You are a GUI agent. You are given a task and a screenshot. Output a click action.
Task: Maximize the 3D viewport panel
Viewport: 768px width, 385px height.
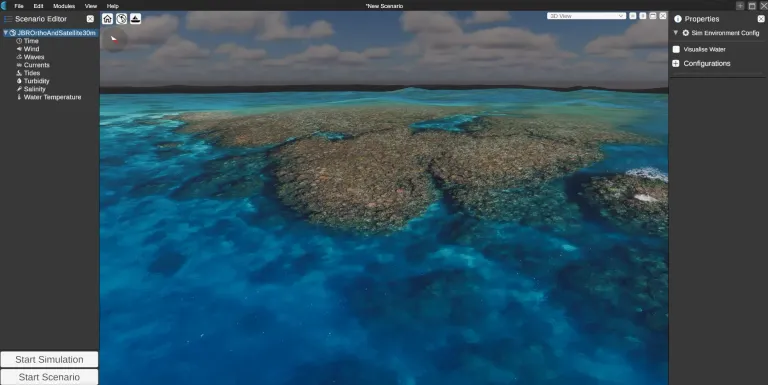pos(653,16)
